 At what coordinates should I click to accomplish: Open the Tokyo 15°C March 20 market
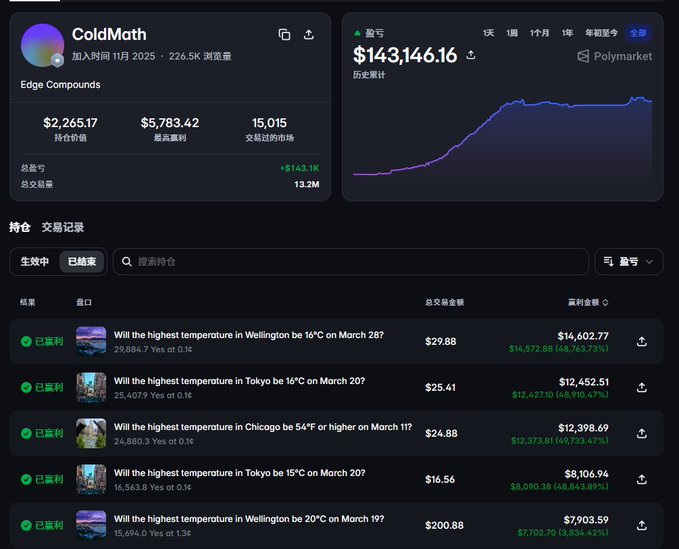pos(239,472)
